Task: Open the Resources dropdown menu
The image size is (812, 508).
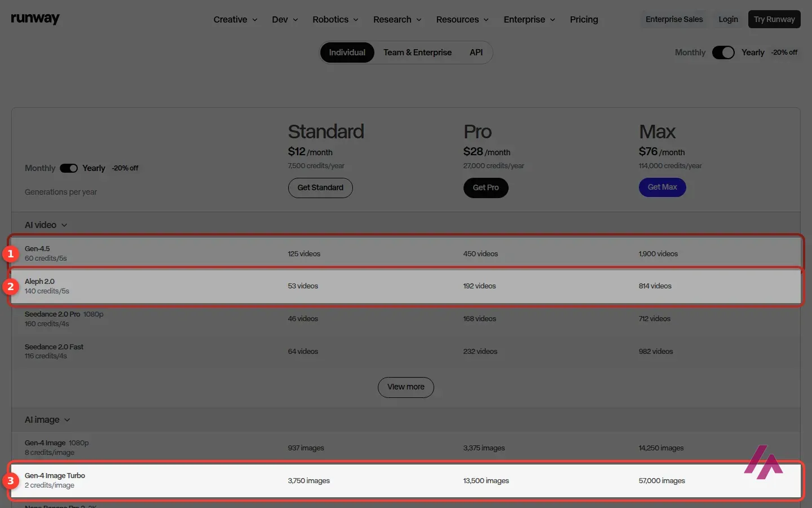Action: [462, 19]
